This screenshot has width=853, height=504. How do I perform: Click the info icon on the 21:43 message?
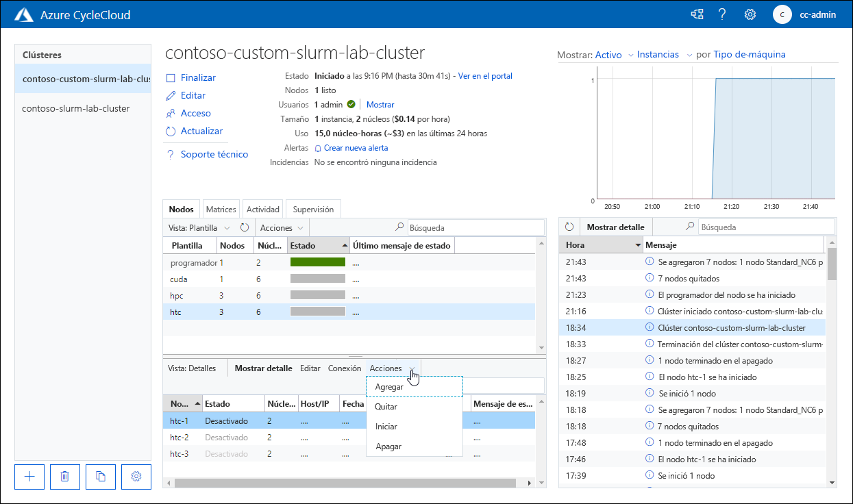(x=649, y=262)
